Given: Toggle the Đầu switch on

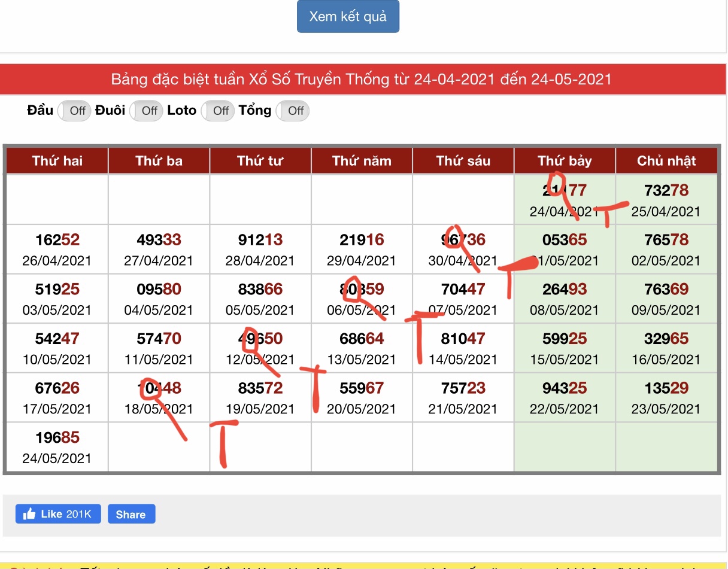Looking at the screenshot, I should pyautogui.click(x=74, y=111).
